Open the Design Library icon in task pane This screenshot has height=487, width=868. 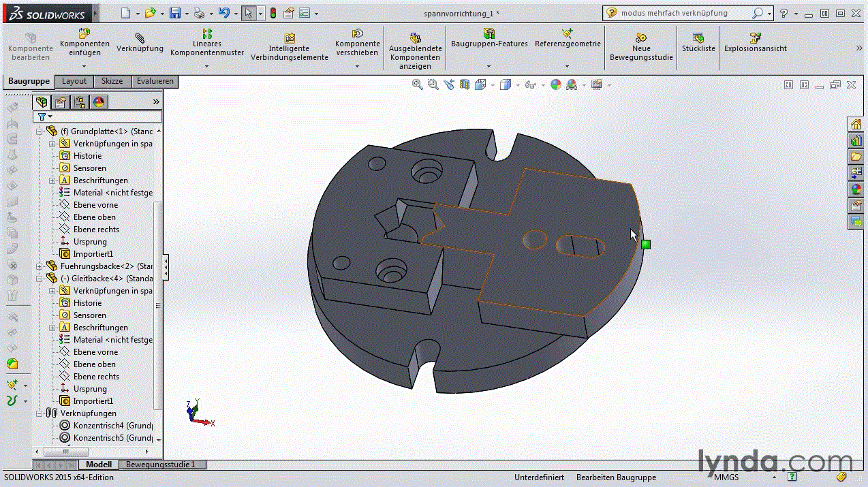856,140
